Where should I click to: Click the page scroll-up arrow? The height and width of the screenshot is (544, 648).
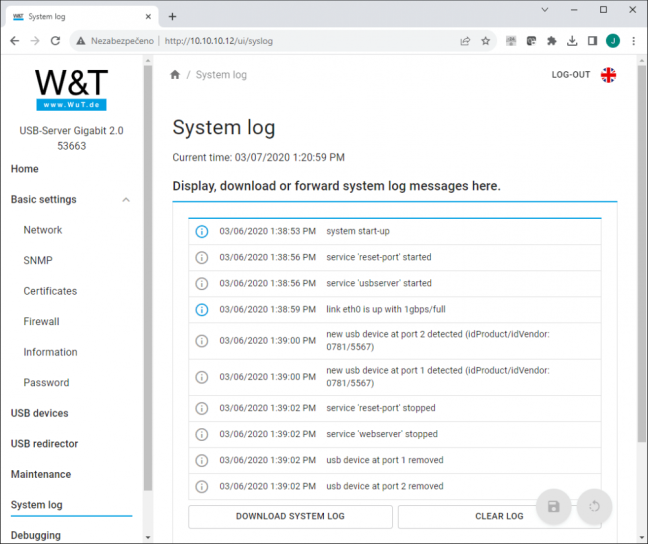tap(641, 61)
